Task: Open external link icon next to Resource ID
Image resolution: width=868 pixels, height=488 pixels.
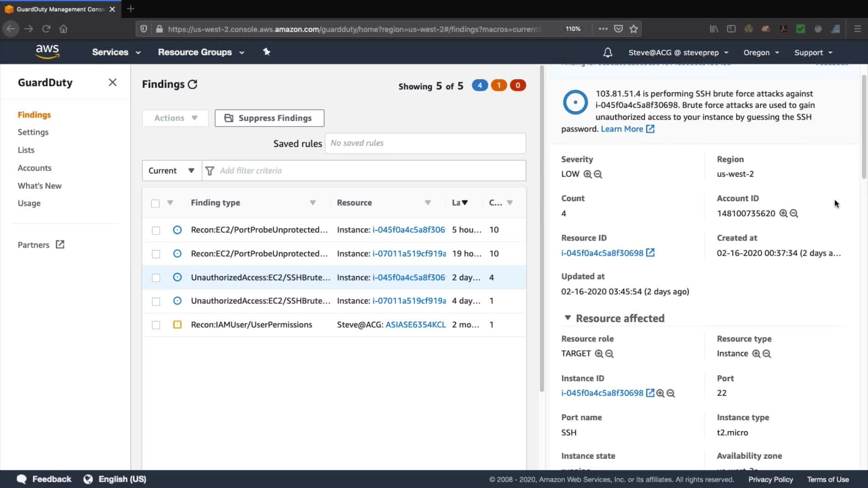Action: click(650, 253)
